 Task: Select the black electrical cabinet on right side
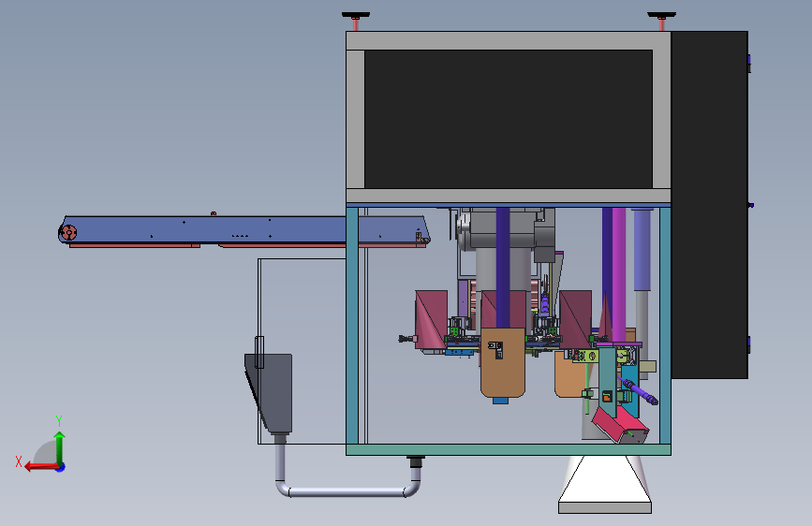click(x=710, y=204)
